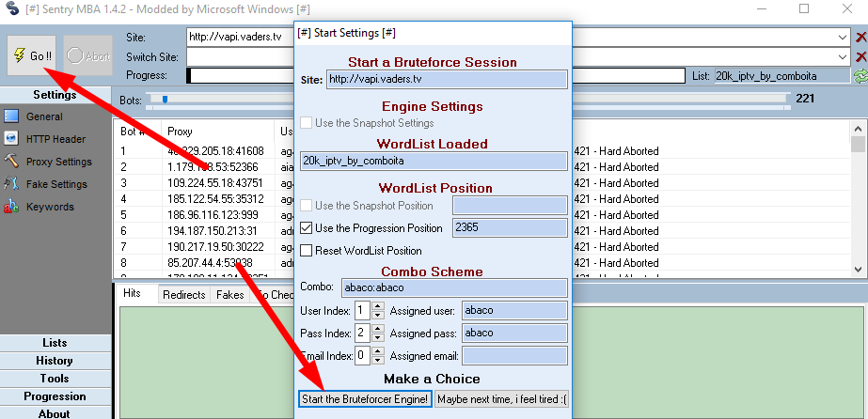Click the Assigned pass field
The height and width of the screenshot is (419, 868).
tap(514, 333)
